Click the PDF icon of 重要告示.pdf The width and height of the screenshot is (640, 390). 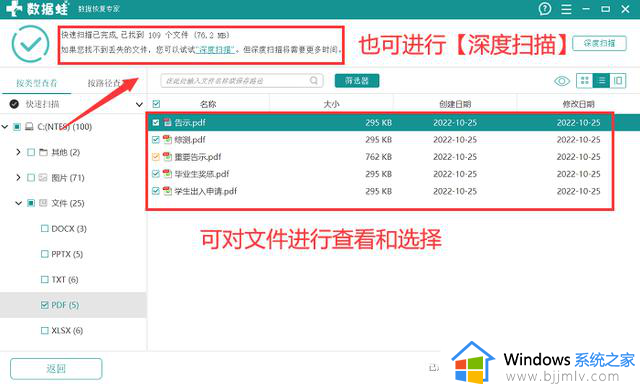click(x=167, y=157)
